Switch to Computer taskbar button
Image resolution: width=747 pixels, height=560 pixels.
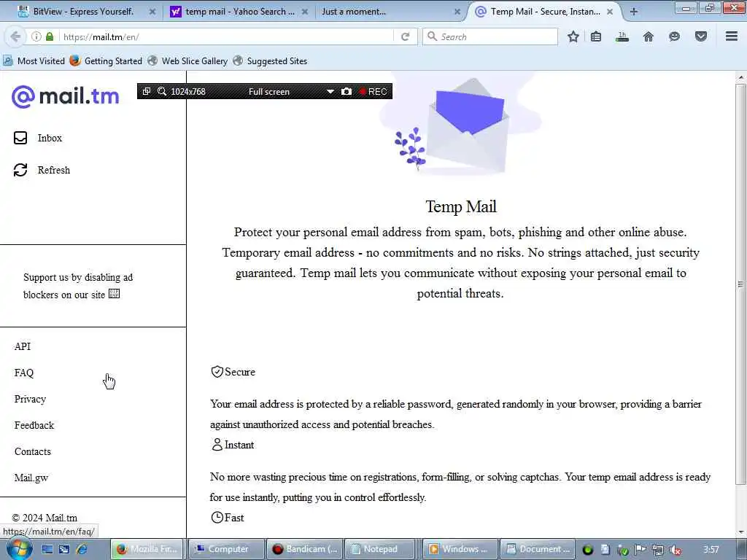[x=226, y=549]
